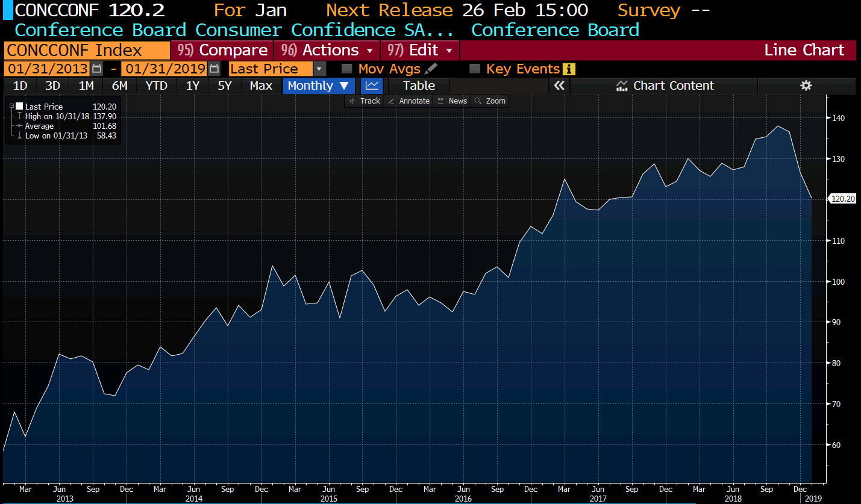Select the 6M range tab
This screenshot has width=861, height=504.
[x=119, y=86]
